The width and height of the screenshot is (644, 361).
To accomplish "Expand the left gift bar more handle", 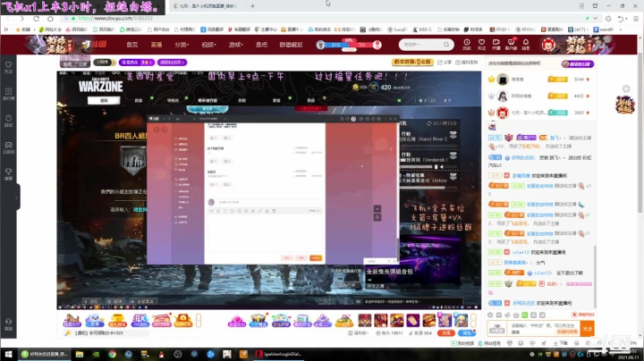I will click(199, 321).
